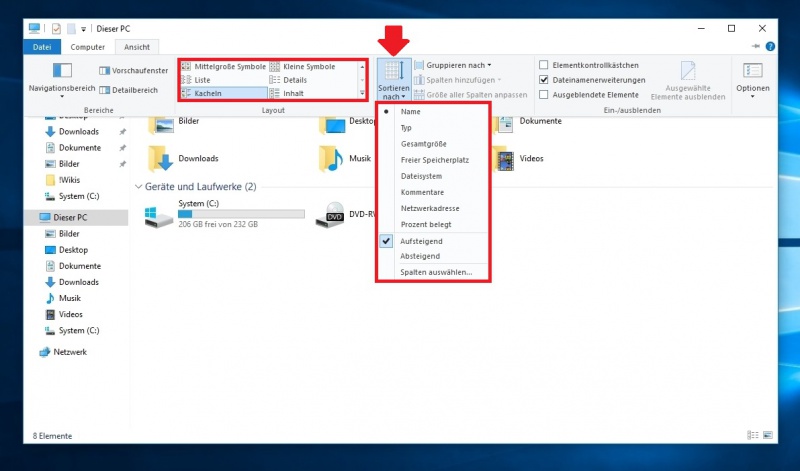The height and width of the screenshot is (471, 800).
Task: Sort by Freier Speicherplatz
Action: click(x=433, y=160)
